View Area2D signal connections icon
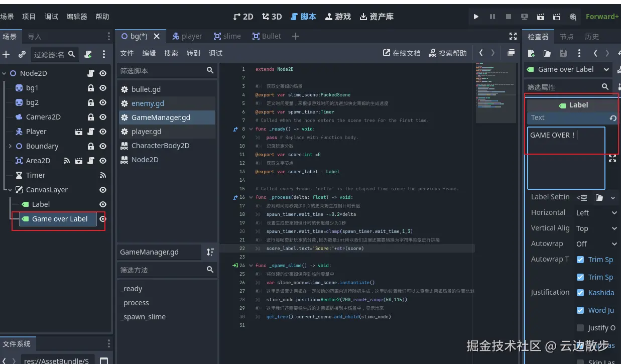Screen dimensions: 621x364 coord(67,161)
